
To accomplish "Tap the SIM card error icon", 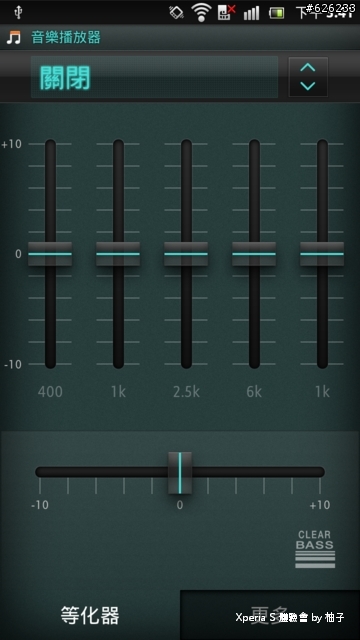I will tap(227, 13).
